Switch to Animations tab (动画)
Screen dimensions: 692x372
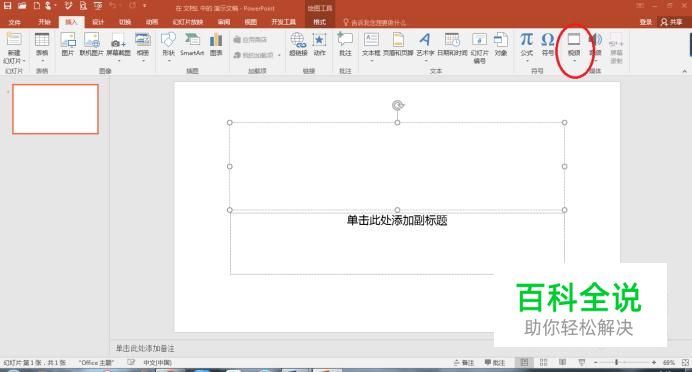[x=152, y=22]
